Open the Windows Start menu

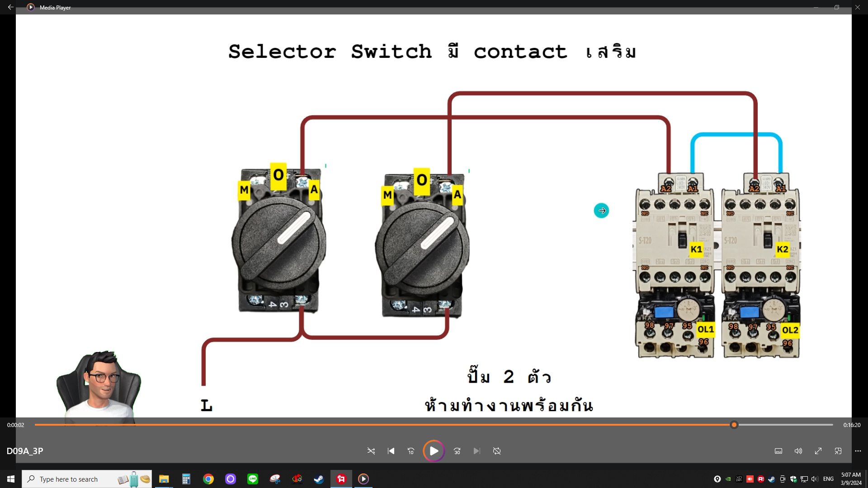[x=11, y=479]
